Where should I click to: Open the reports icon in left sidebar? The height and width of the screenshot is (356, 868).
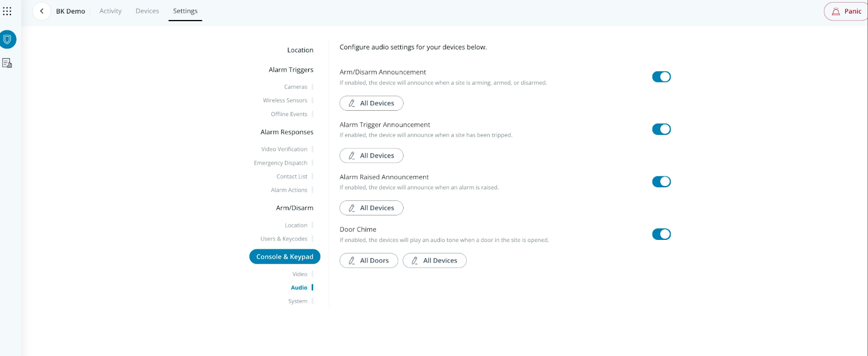tap(7, 63)
